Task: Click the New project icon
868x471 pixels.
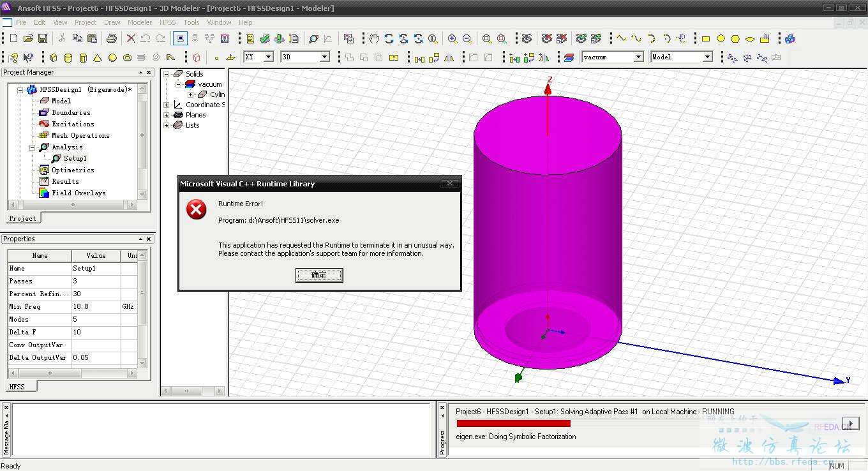Action: (x=13, y=39)
